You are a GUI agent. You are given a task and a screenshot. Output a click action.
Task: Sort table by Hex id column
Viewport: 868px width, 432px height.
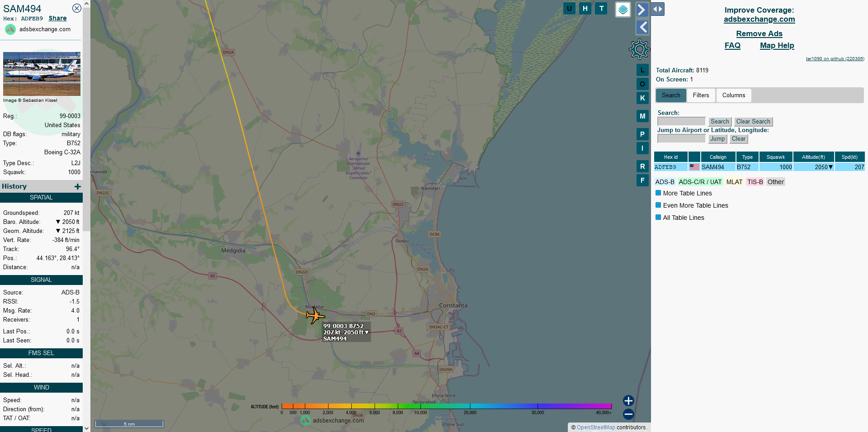tap(670, 157)
